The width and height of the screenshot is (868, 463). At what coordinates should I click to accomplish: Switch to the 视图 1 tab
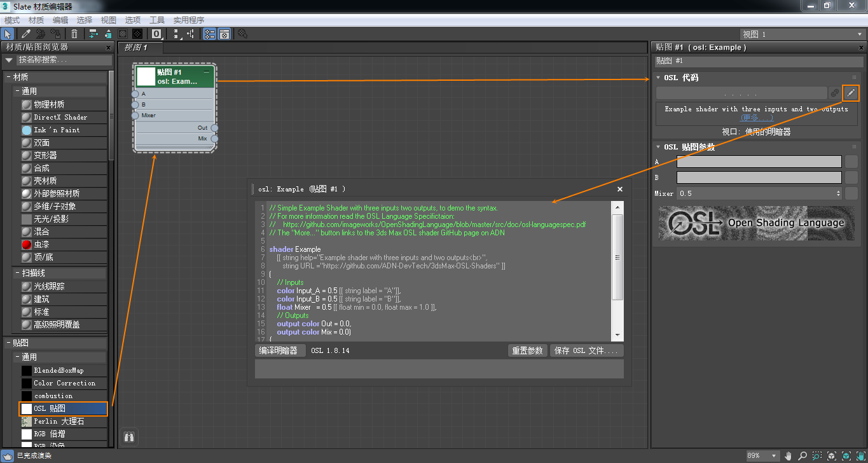(141, 48)
